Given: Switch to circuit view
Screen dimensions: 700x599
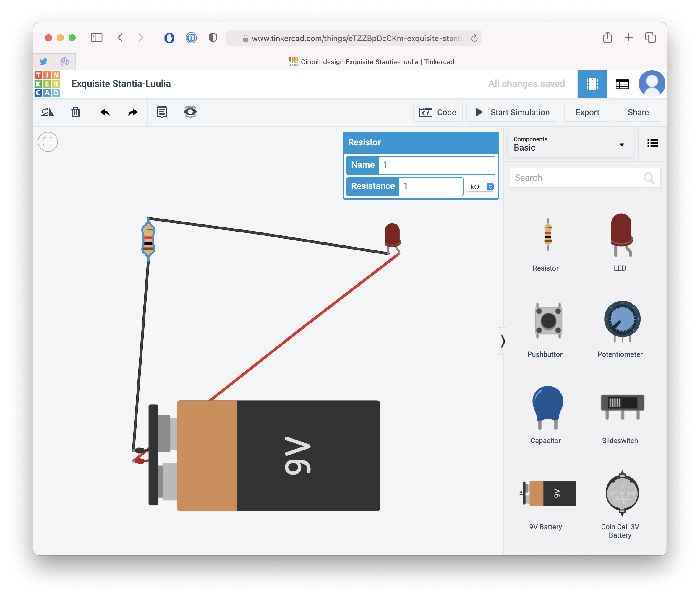Looking at the screenshot, I should tap(592, 84).
